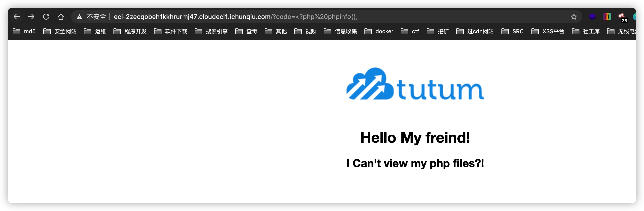Image resolution: width=644 pixels, height=211 pixels.
Task: Click the not-secure warning triangle icon
Action: [x=79, y=17]
